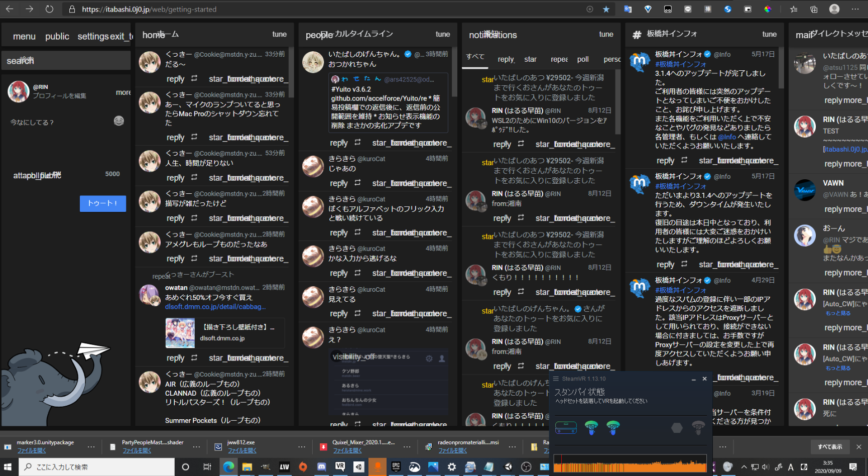Toggle the sensitive media visibility overlay
Image resolution: width=868 pixels, height=476 pixels.
[353, 356]
